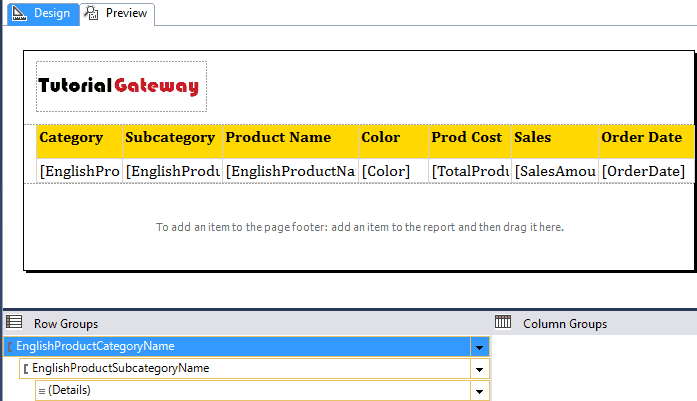The image size is (697, 401).
Task: Click the [EnglishProductNa data cell
Action: [290, 171]
